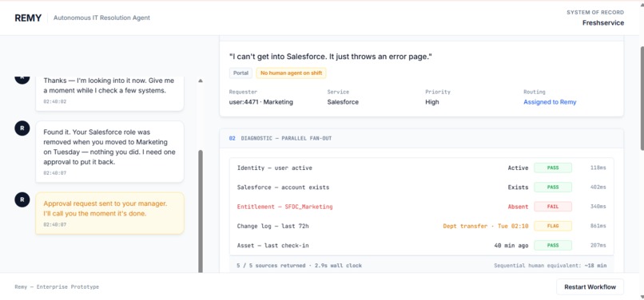644x300 pixels.
Task: Click the FLAG badge for Change log row
Action: tap(553, 226)
